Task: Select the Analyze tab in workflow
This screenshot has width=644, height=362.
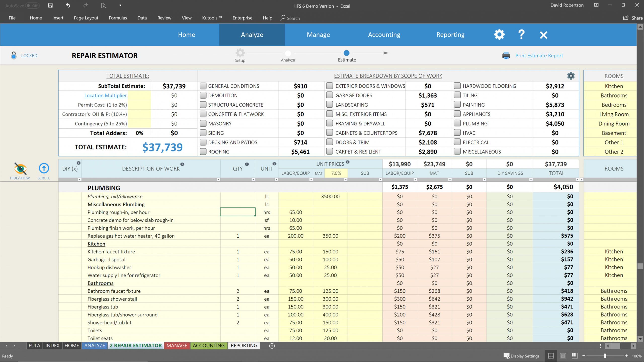Action: pos(288,54)
